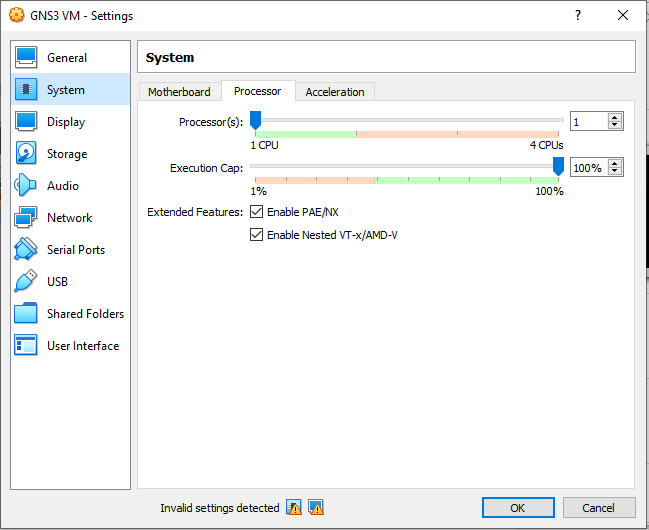
Task: Select the Processor tab
Action: point(258,91)
